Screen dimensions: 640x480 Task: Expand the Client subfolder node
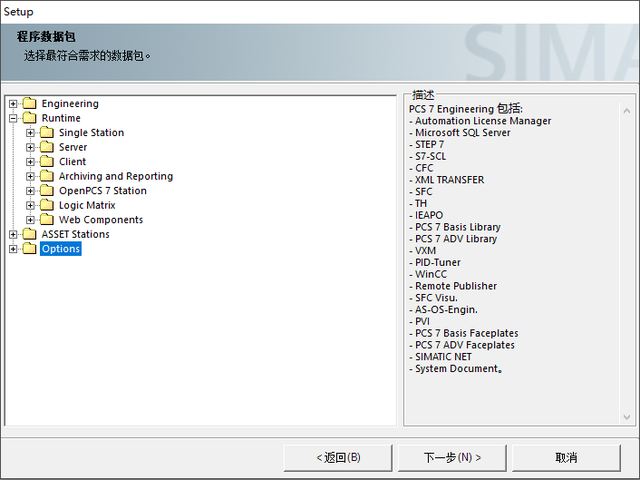click(x=30, y=162)
